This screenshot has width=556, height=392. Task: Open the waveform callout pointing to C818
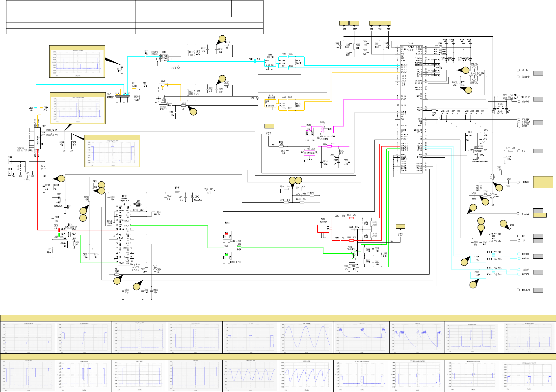tap(77, 61)
